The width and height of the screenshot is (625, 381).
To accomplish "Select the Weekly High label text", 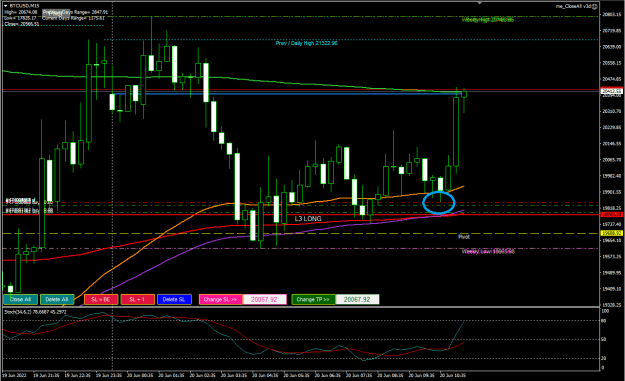I will tap(488, 20).
